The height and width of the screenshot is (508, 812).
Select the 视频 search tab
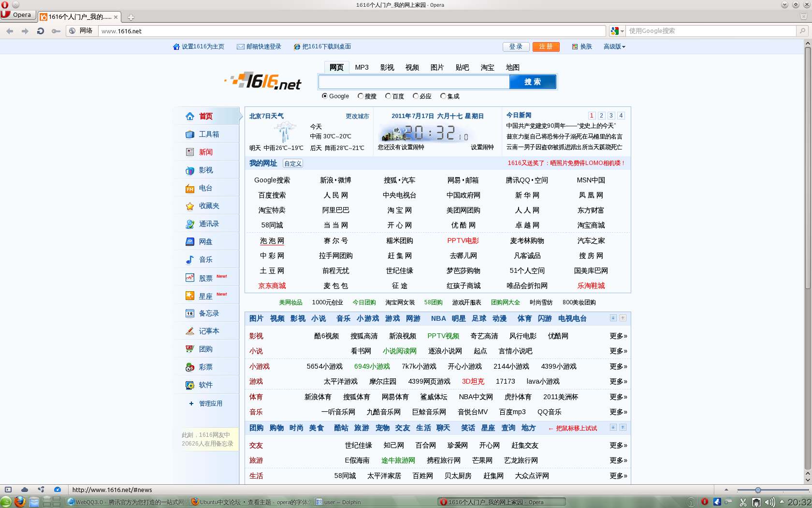click(412, 67)
